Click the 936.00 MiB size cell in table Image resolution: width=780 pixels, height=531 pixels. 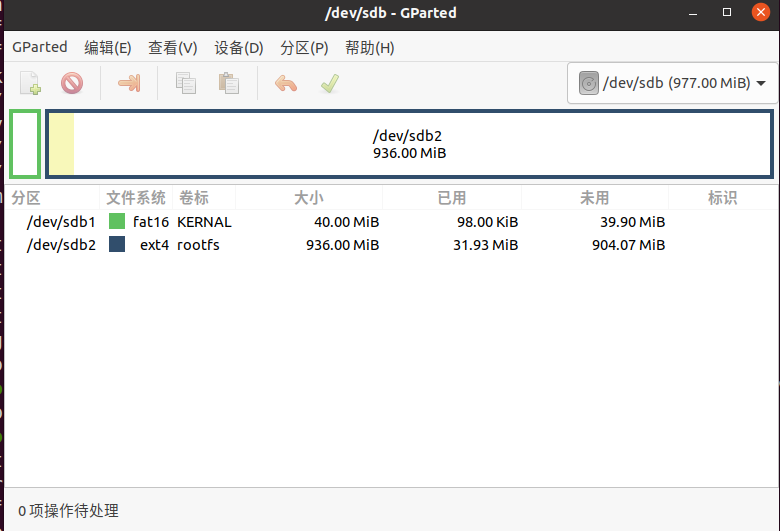342,245
